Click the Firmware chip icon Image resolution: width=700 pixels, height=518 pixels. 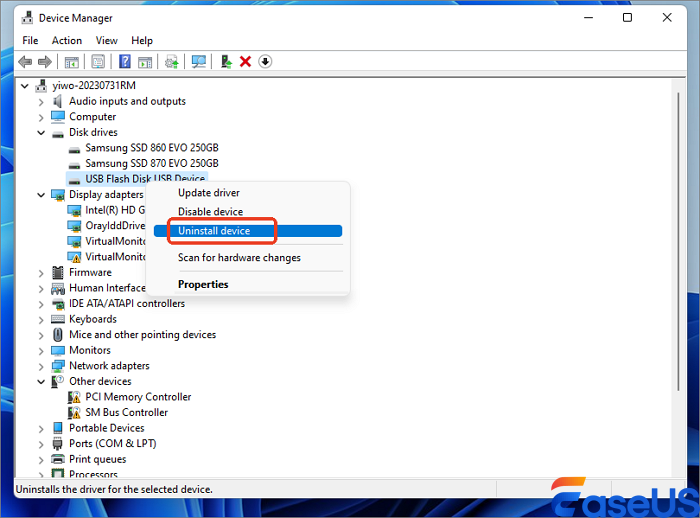coord(58,272)
